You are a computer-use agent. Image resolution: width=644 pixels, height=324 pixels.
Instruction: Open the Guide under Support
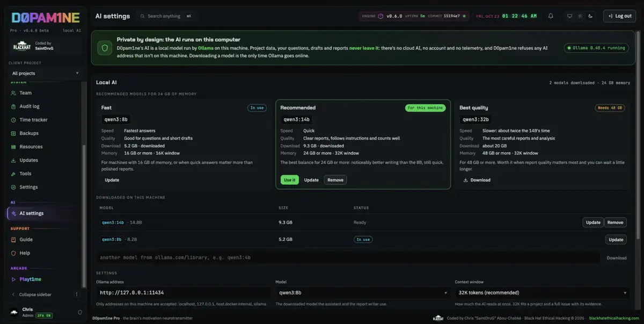click(43, 240)
